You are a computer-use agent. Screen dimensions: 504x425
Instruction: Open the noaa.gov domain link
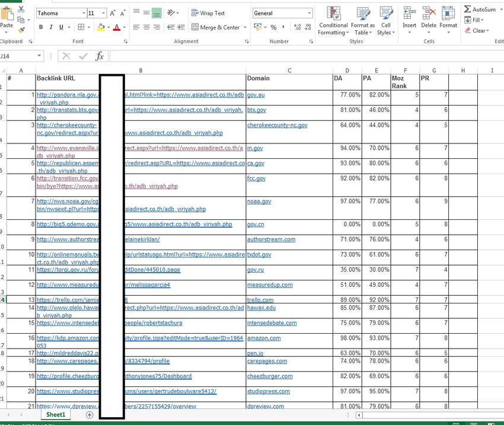pos(259,202)
